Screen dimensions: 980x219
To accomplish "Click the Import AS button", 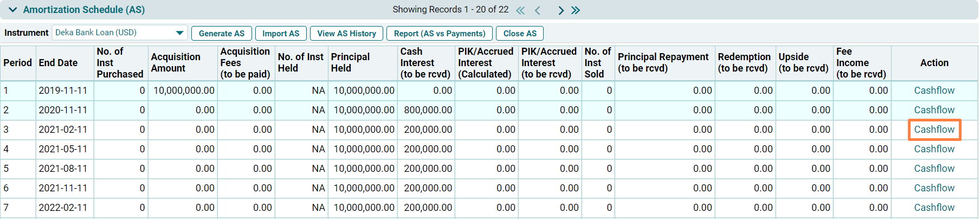I will 281,34.
